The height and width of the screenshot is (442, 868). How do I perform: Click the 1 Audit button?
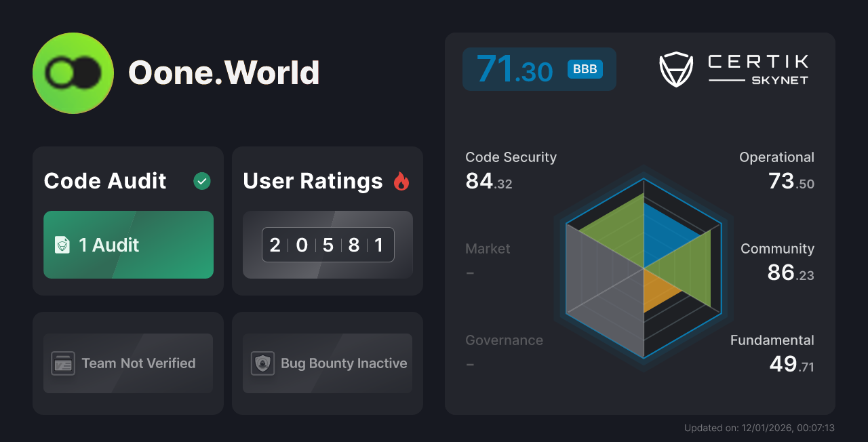click(x=127, y=245)
